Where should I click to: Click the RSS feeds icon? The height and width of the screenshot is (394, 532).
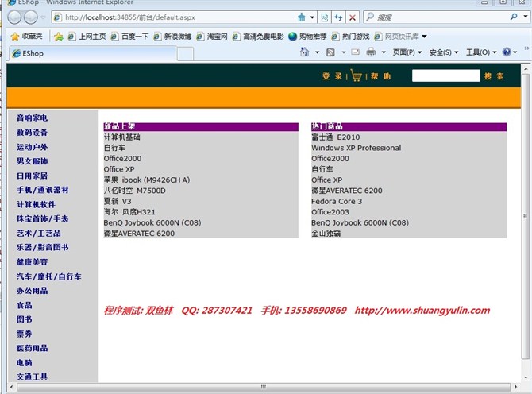[x=330, y=52]
